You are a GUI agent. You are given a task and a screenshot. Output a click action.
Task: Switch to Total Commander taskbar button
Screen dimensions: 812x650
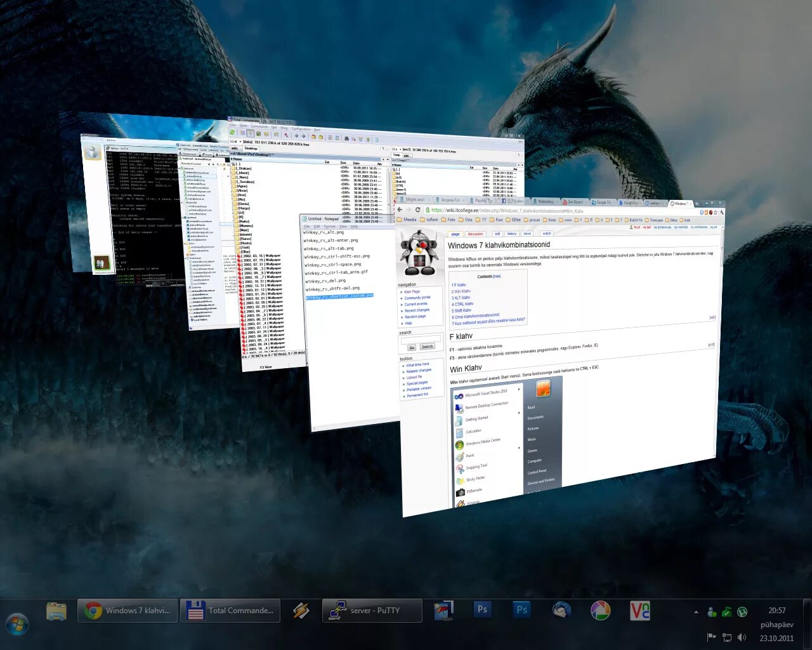pos(230,611)
